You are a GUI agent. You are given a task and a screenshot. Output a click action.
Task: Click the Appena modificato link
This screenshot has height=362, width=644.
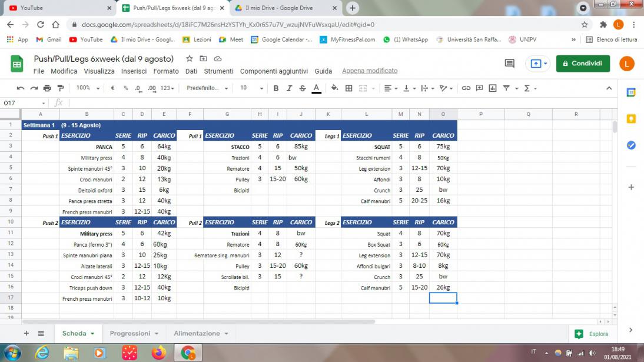tap(370, 71)
